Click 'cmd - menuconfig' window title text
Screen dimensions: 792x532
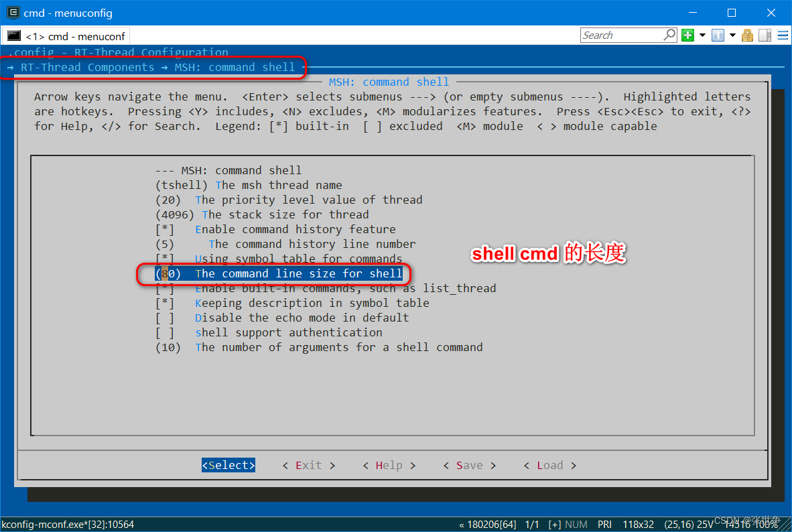click(x=68, y=13)
